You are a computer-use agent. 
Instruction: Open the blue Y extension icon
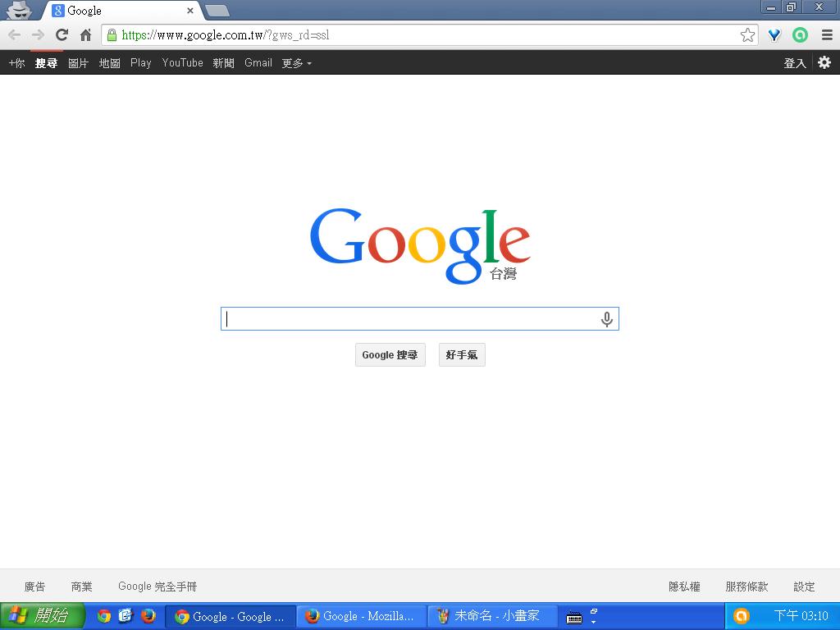click(x=774, y=35)
